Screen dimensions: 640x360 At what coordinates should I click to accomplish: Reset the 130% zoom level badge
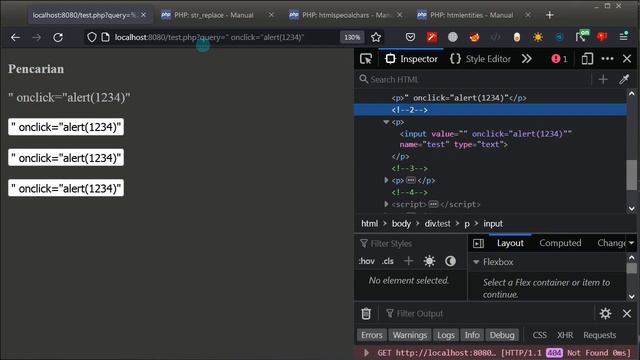(352, 38)
